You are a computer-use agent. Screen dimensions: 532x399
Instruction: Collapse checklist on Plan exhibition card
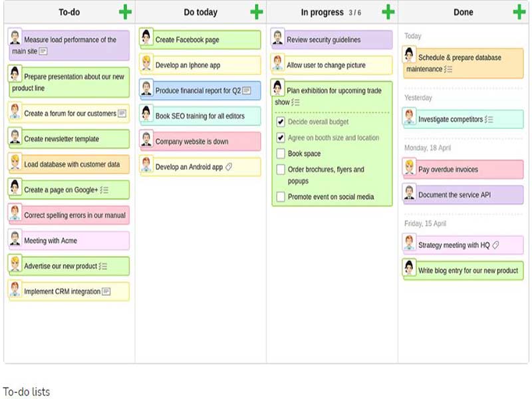point(296,102)
